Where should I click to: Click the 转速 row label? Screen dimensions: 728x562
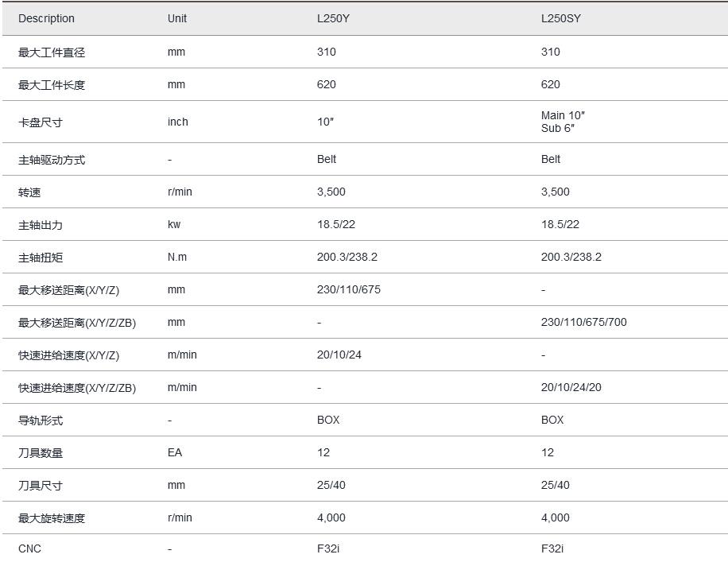point(29,192)
